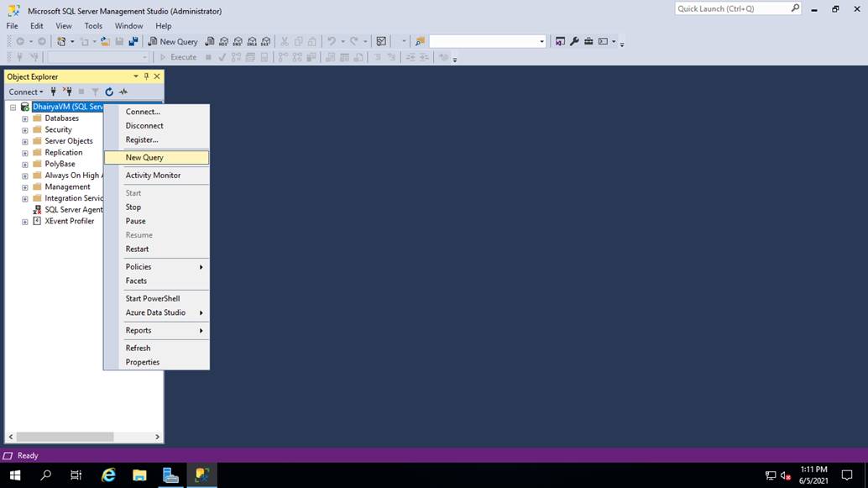
Task: Select Restart from the context menu
Action: click(137, 249)
